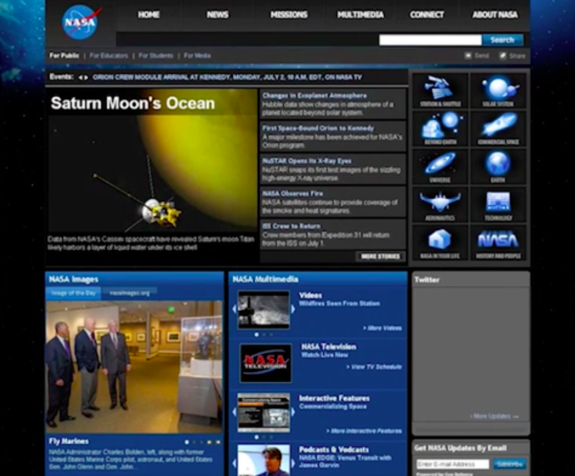The height and width of the screenshot is (476, 575).
Task: Click the More Videos link
Action: click(382, 328)
